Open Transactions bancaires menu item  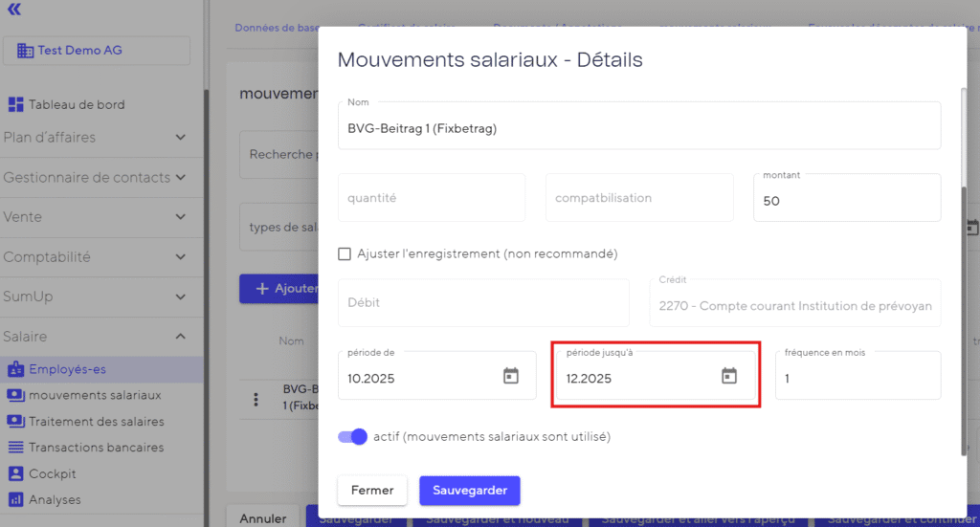96,448
